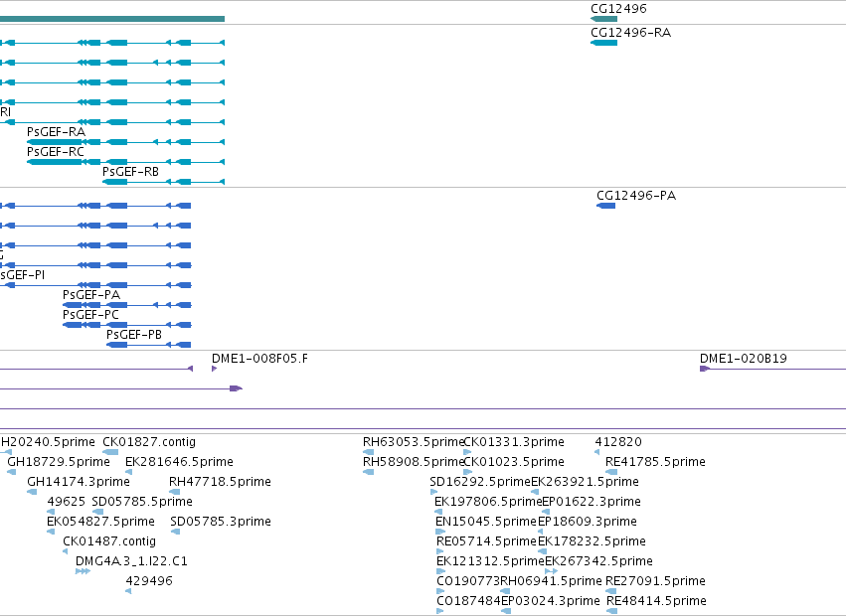846x616 pixels.
Task: Click the PsGEF-PA protein label
Action: [x=91, y=294]
